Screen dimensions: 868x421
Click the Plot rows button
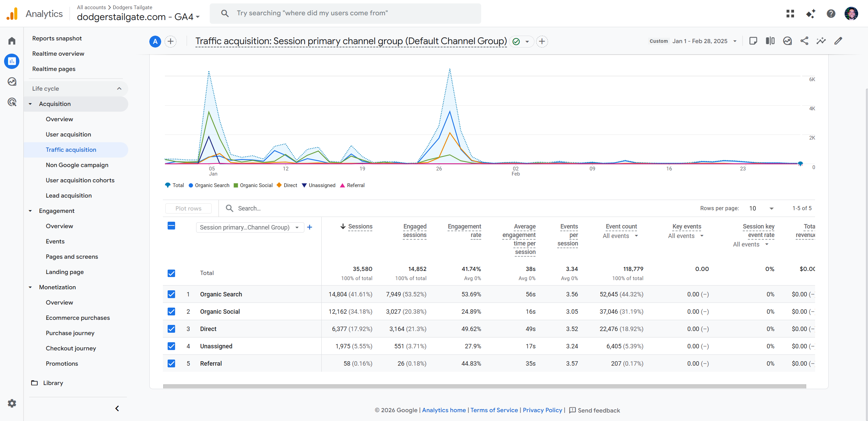[188, 208]
